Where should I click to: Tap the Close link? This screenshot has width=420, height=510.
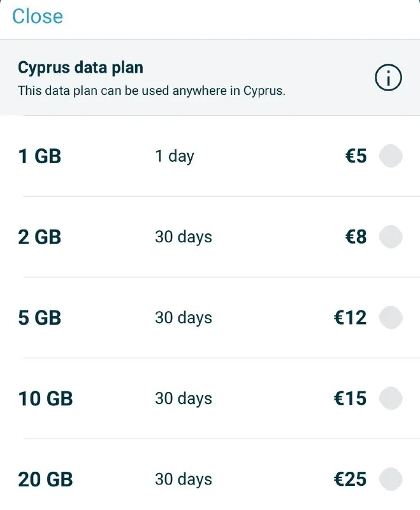(38, 16)
